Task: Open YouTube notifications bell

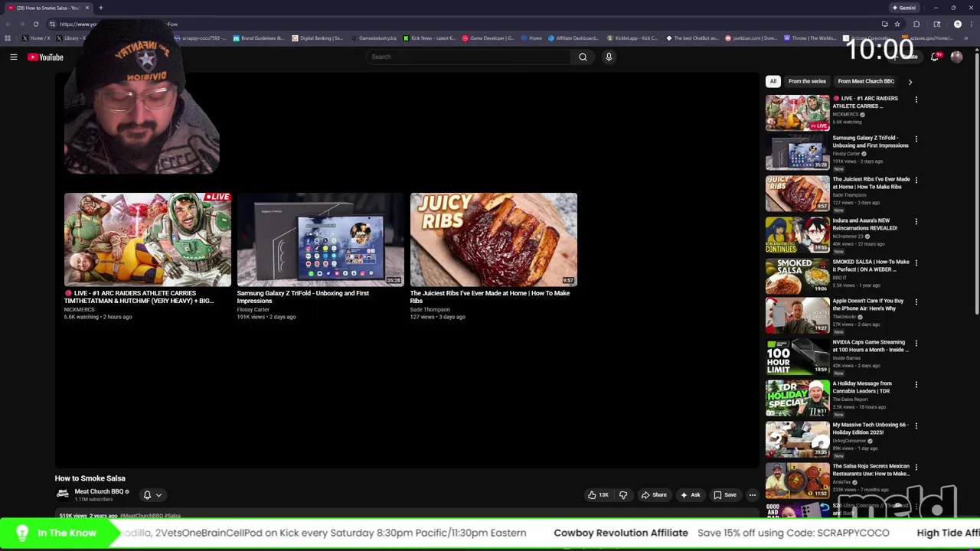Action: pos(934,57)
